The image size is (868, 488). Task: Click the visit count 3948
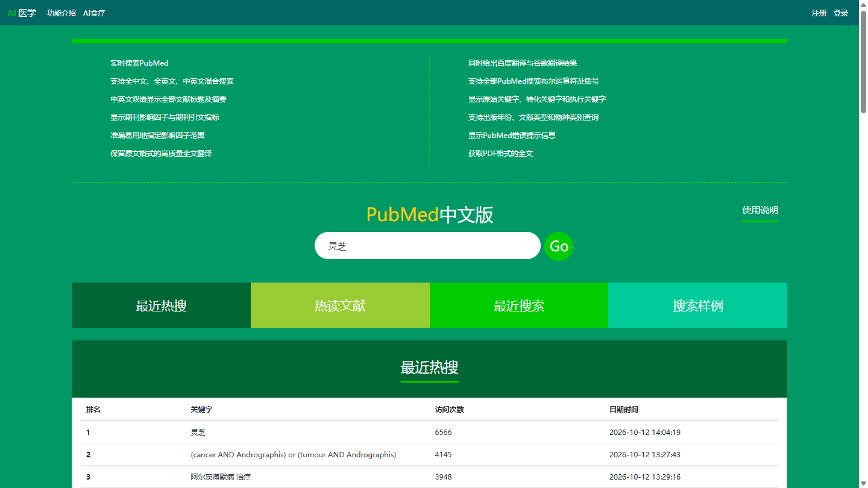tap(443, 477)
